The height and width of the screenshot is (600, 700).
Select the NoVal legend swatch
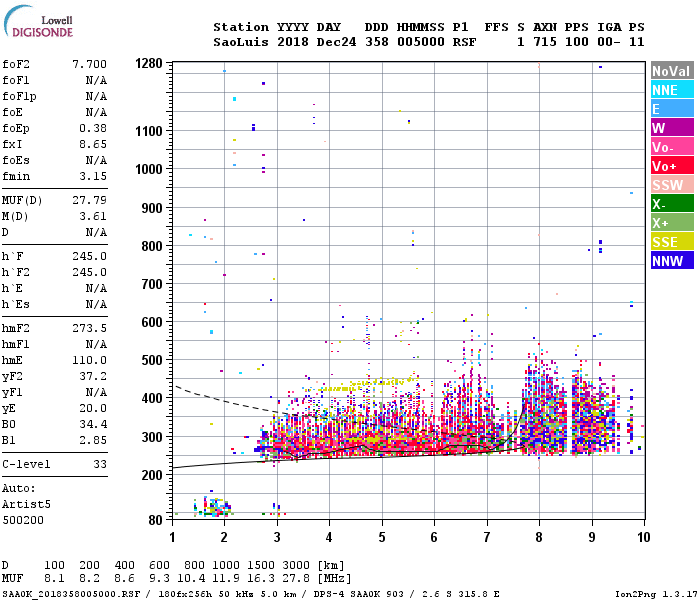672,71
